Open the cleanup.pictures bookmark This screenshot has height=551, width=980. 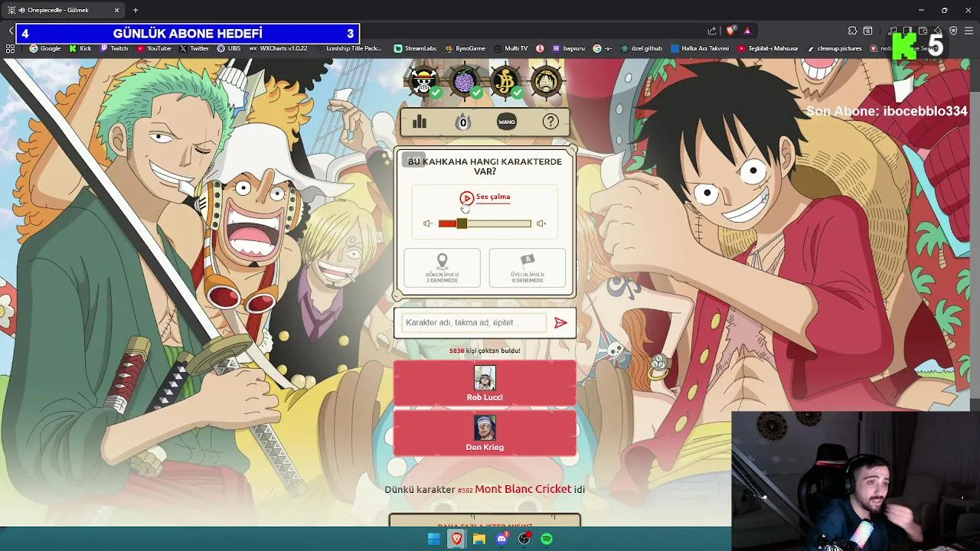click(x=835, y=48)
